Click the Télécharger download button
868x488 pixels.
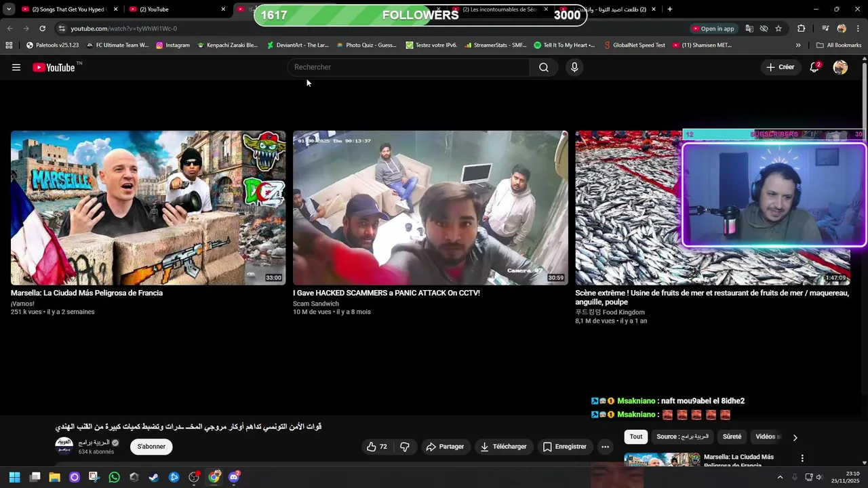click(504, 447)
